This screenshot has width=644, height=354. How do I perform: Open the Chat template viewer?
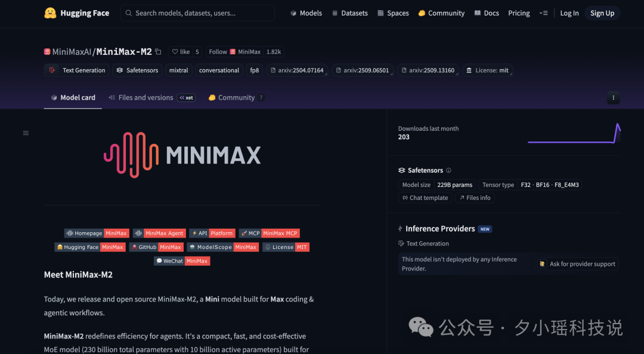pyautogui.click(x=425, y=198)
